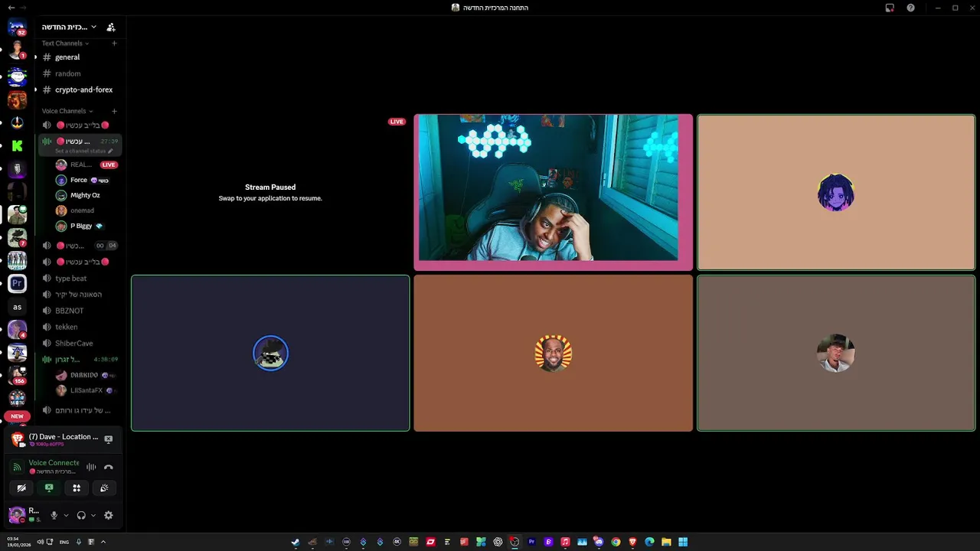The height and width of the screenshot is (551, 980).
Task: Open the inbox icon in title bar
Action: [x=890, y=8]
